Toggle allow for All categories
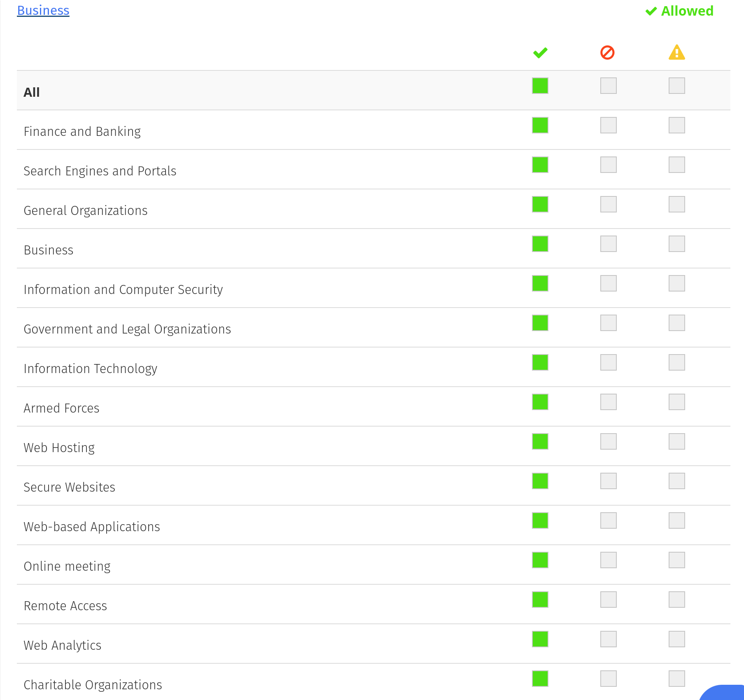This screenshot has width=744, height=700. click(540, 86)
